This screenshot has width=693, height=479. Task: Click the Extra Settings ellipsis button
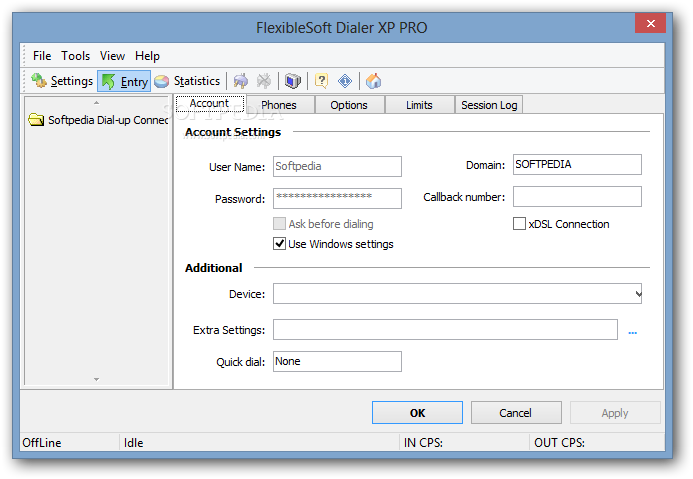pos(633,332)
